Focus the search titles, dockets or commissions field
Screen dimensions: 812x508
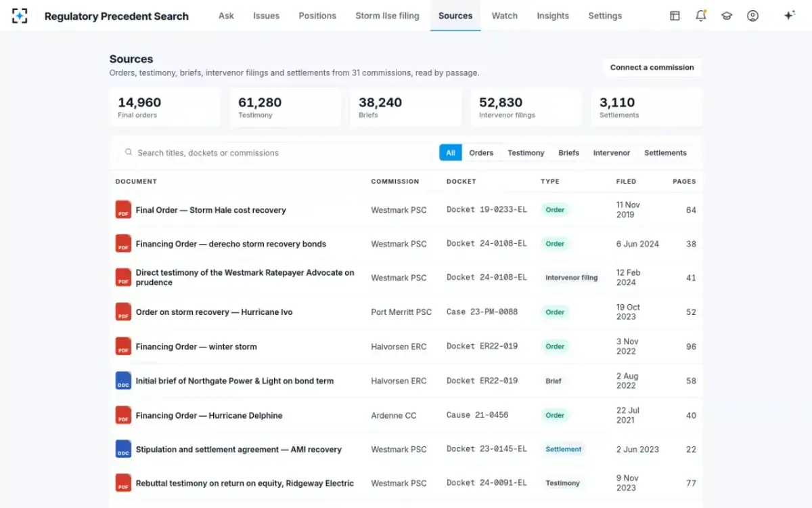277,153
